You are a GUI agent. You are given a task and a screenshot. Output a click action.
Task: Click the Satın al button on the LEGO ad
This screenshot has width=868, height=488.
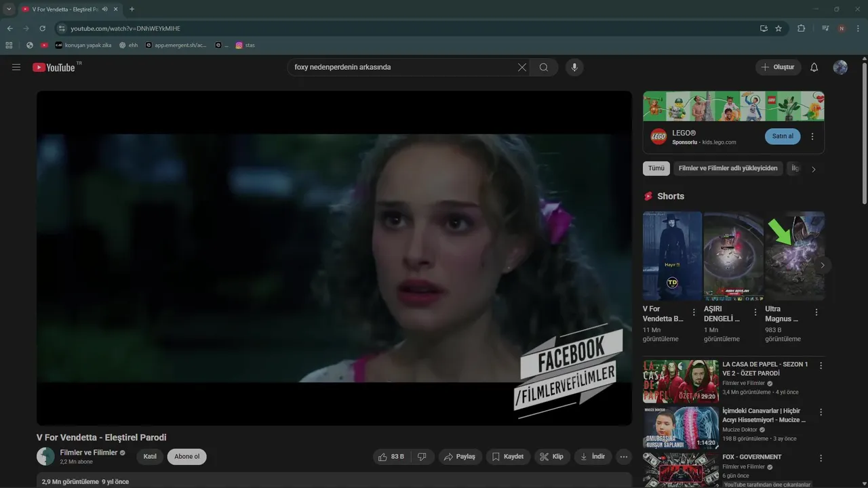point(783,136)
